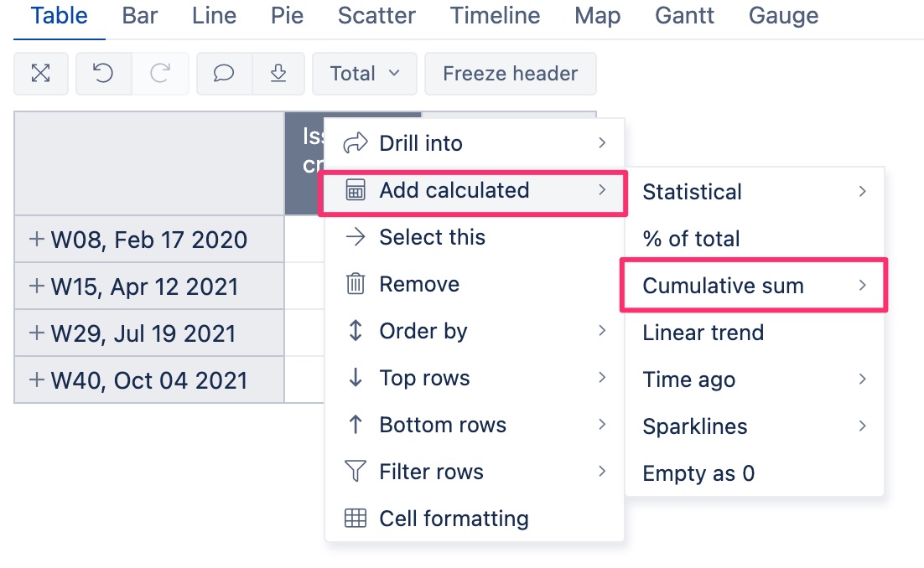Click the fullscreen expand arrows icon
Viewport: 924px width, 568px height.
click(x=40, y=74)
